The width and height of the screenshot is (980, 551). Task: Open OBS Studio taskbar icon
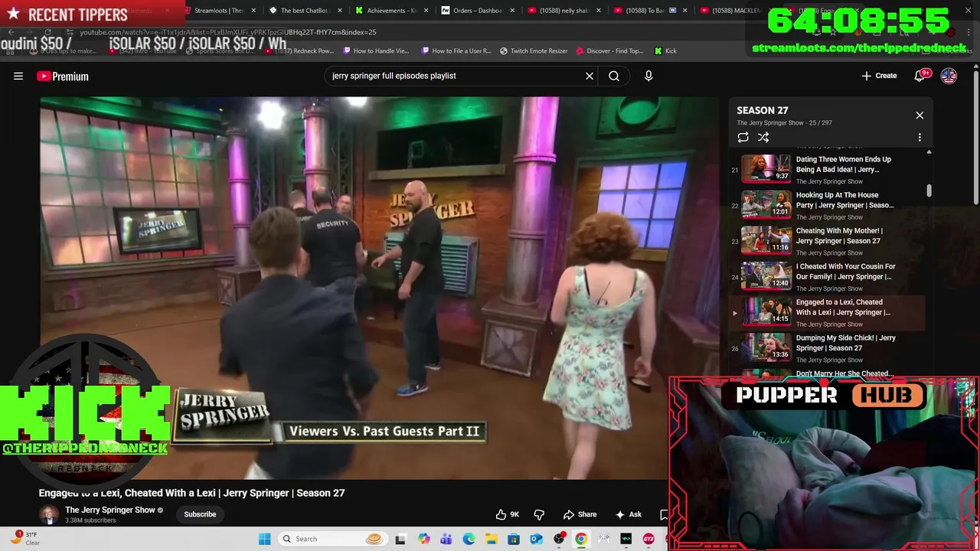tap(559, 539)
